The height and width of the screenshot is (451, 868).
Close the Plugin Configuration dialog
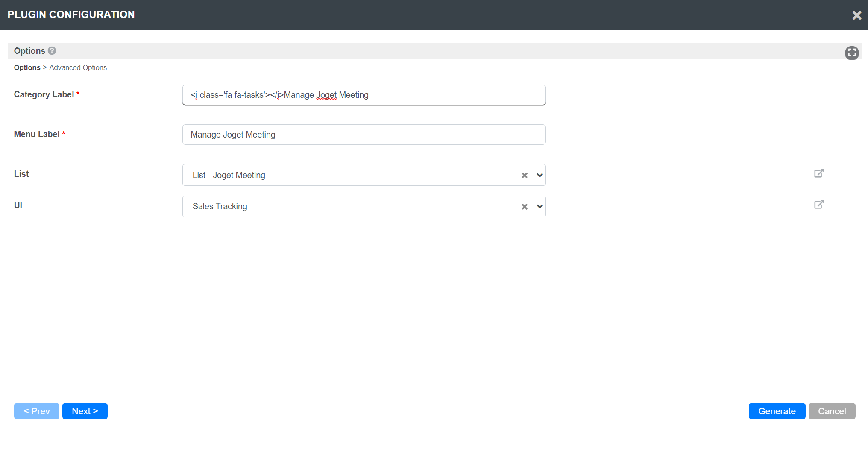(856, 15)
